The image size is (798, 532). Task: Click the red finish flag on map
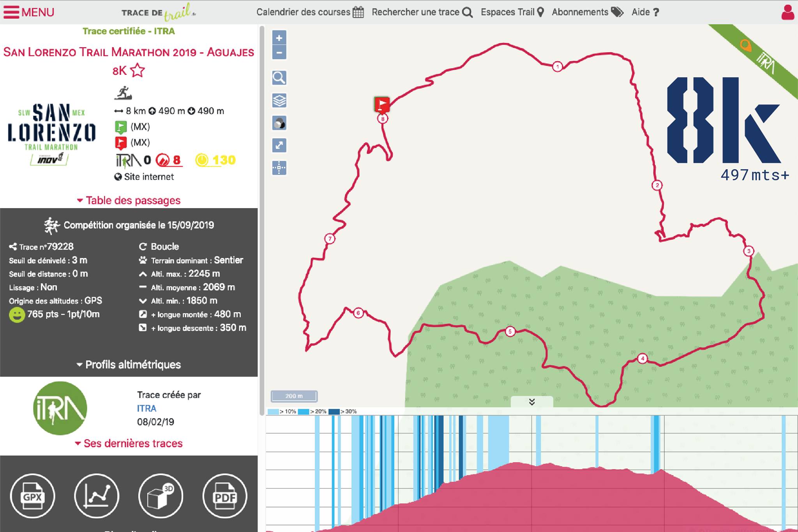382,104
